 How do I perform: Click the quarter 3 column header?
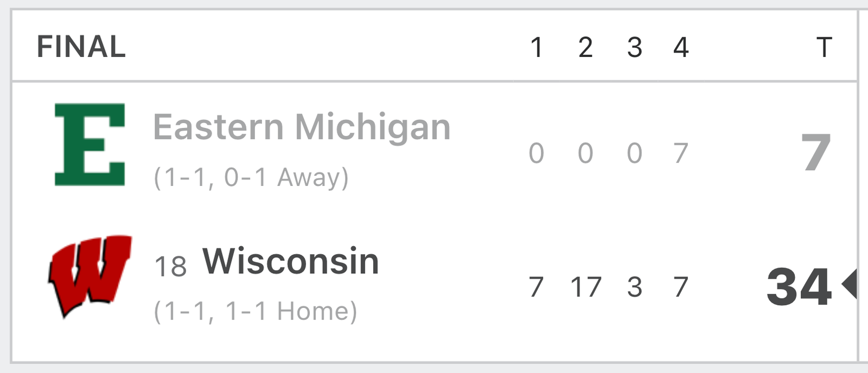click(635, 47)
